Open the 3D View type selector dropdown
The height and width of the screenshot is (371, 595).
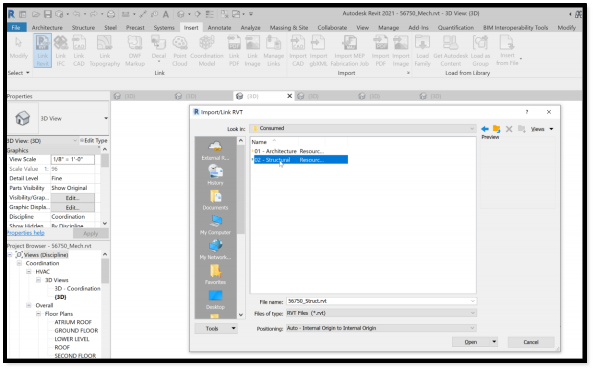[106, 118]
